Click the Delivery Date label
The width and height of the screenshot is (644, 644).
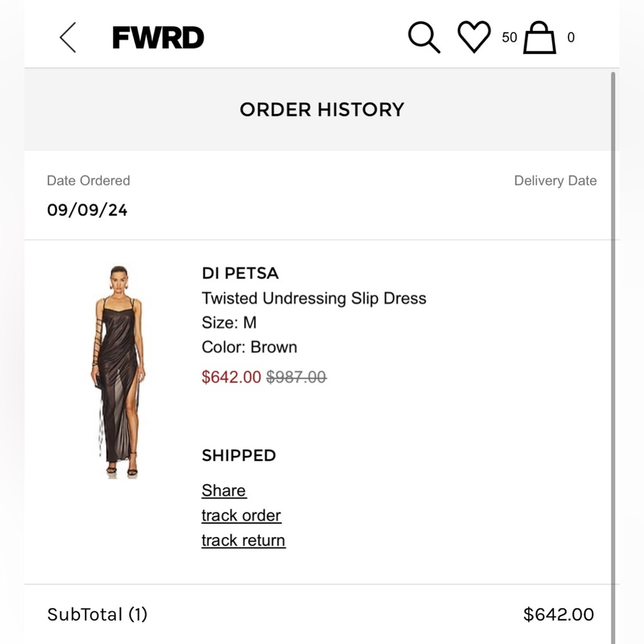[555, 181]
